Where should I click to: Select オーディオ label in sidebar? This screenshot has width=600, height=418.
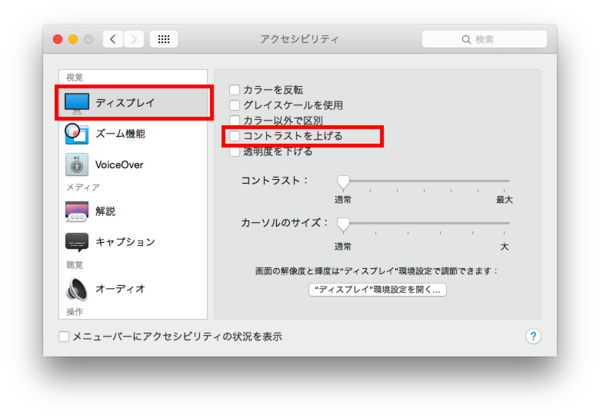[120, 289]
